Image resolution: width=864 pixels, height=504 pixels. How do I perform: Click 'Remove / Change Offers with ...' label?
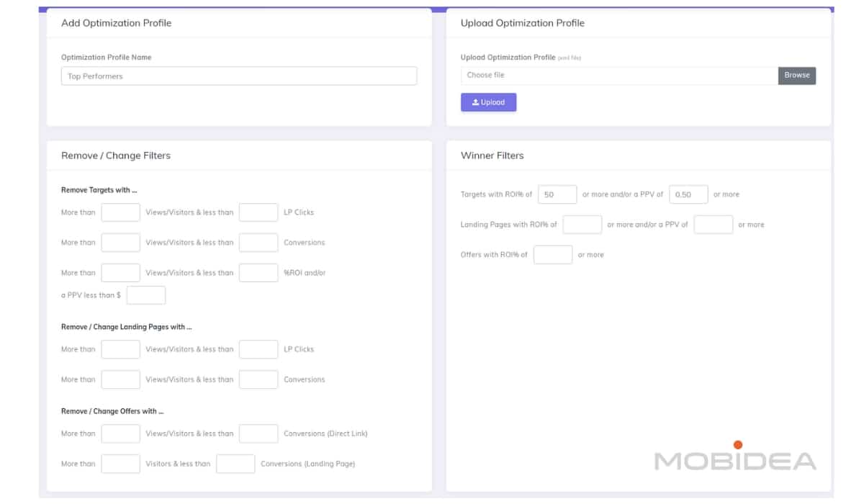[x=112, y=411]
